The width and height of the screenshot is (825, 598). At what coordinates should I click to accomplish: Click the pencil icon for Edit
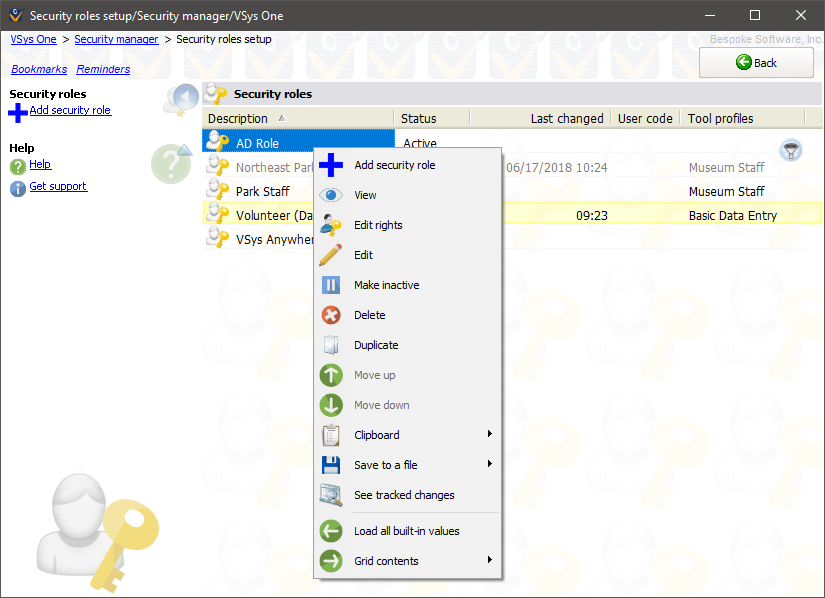pos(331,255)
